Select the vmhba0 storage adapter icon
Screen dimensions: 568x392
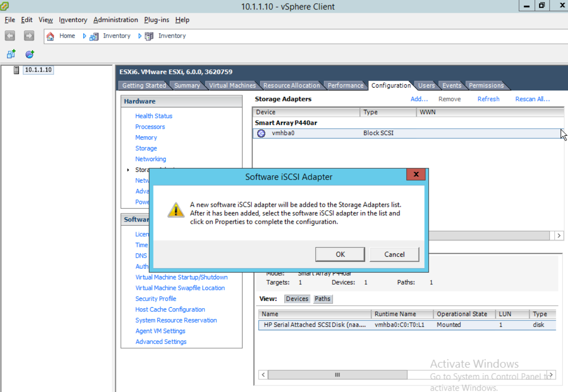[261, 133]
